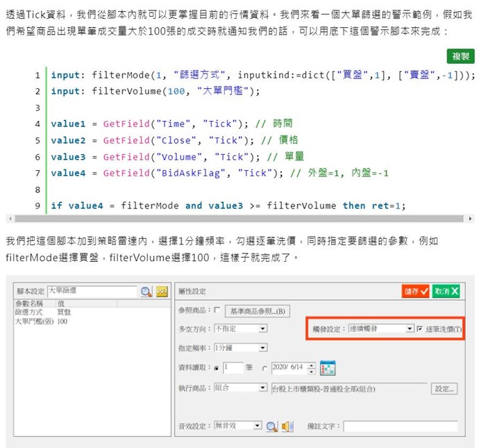The width and height of the screenshot is (479, 448).
Task: Click the speaker sound preview icon
Action: coord(287,426)
